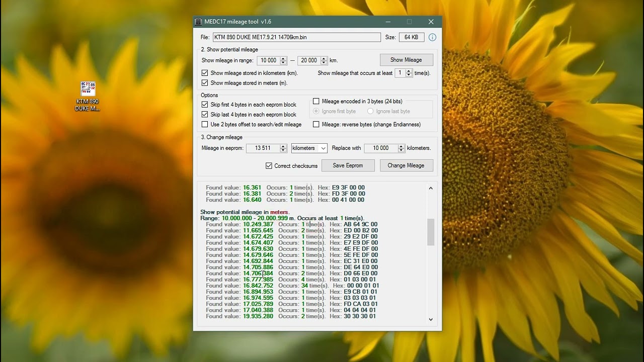Select found value 14.705.886 row
The width and height of the screenshot is (644, 362).
[292, 267]
